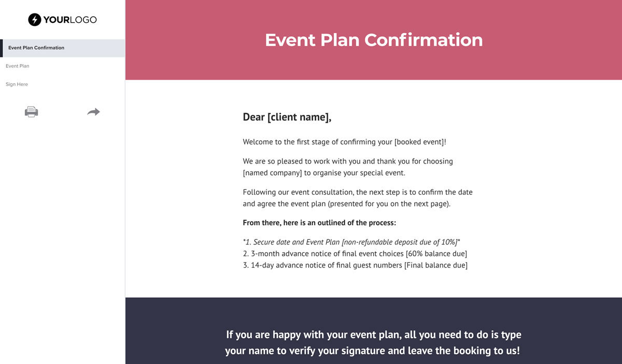Click the 60% balance due list item
622x364 pixels.
pyautogui.click(x=355, y=253)
